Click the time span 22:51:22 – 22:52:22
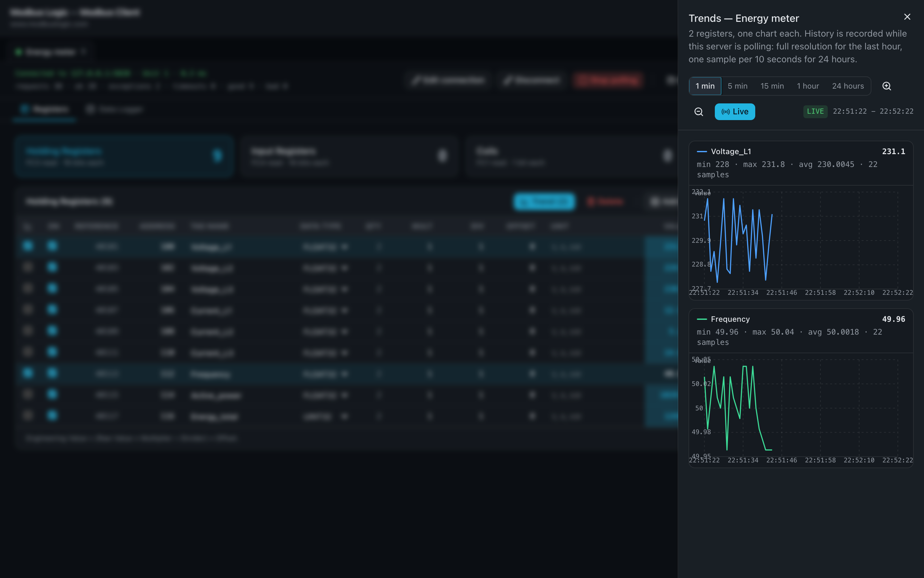The image size is (924, 578). point(873,112)
